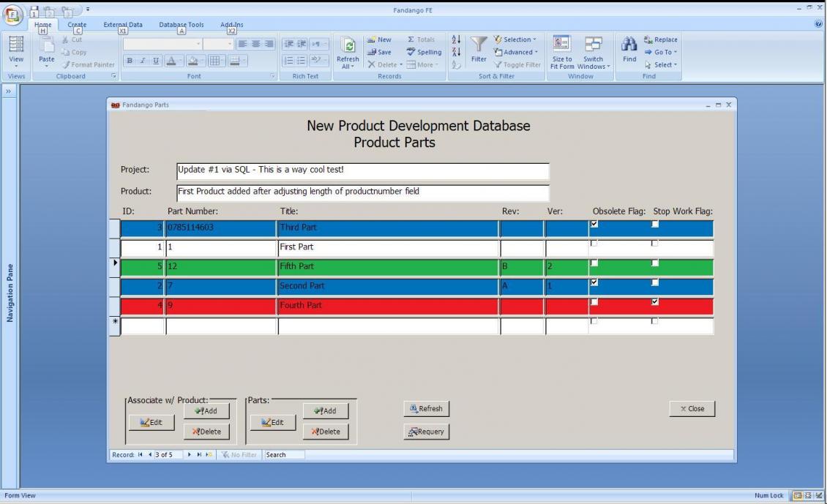Click Edit under Associate w/ Product

(x=151, y=422)
